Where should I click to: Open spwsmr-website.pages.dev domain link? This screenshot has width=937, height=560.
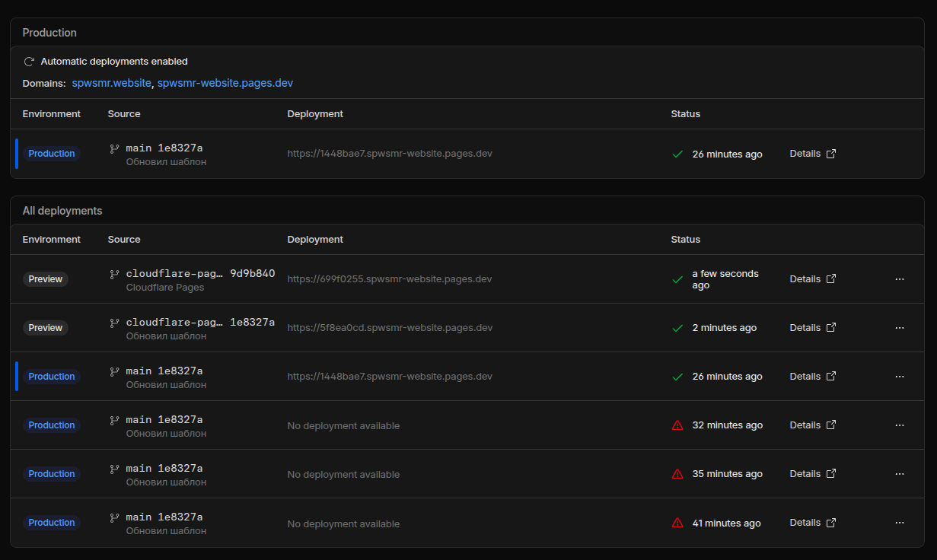(x=225, y=83)
